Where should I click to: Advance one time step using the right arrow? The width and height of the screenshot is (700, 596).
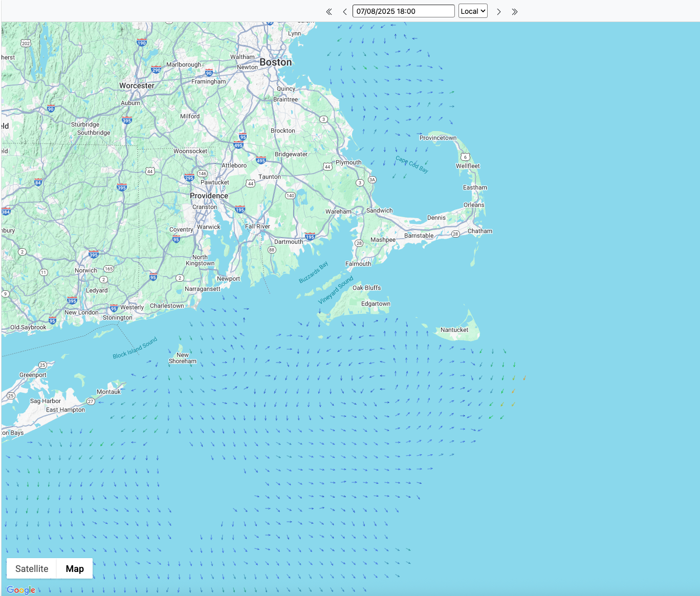click(498, 11)
